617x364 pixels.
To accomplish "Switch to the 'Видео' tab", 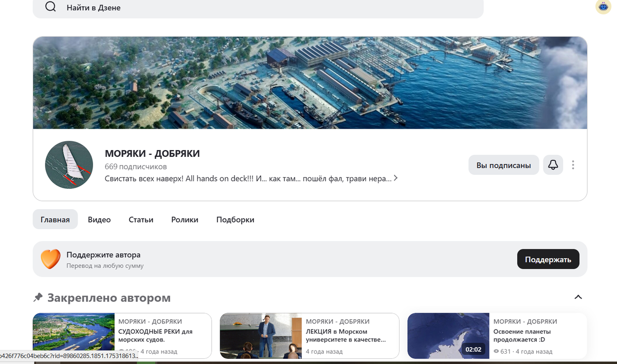I will point(99,220).
